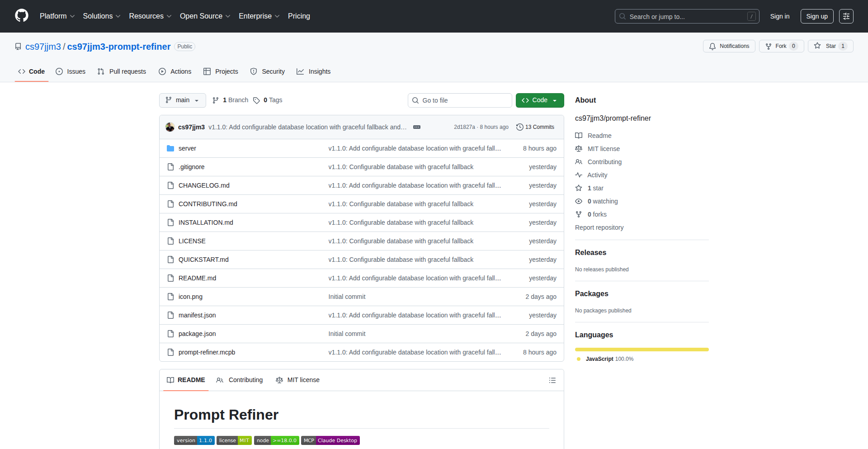Open the Pull requests tab
The height and width of the screenshot is (449, 868).
pyautogui.click(x=122, y=71)
